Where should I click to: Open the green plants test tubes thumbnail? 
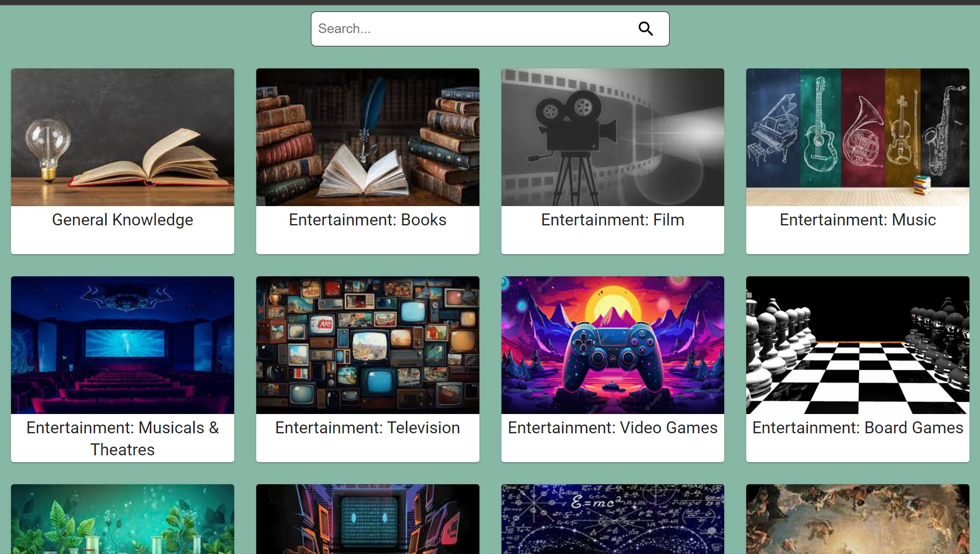tap(123, 519)
